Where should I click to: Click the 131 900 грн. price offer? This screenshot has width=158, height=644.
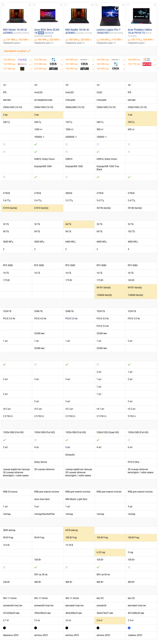tap(9, 69)
